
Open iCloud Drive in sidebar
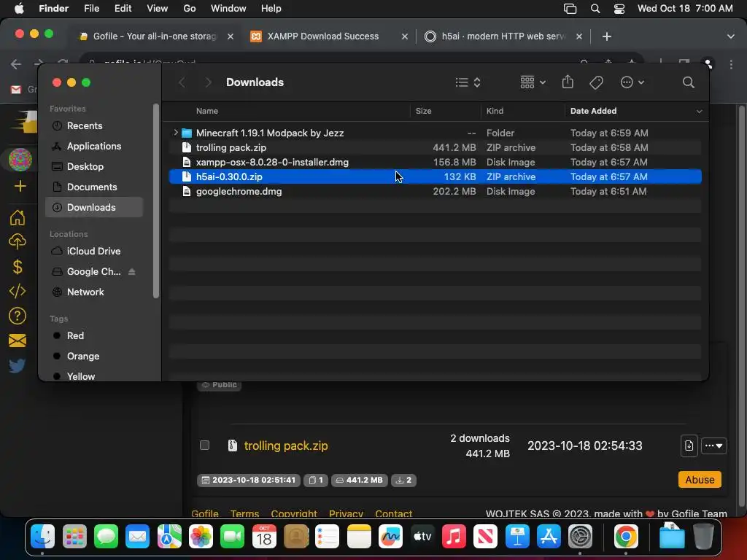[94, 251]
